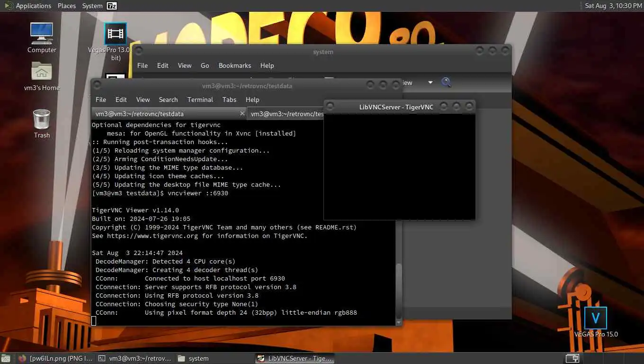Open the Help menu in the system window
Image resolution: width=644 pixels, height=364 pixels.
[x=267, y=65]
